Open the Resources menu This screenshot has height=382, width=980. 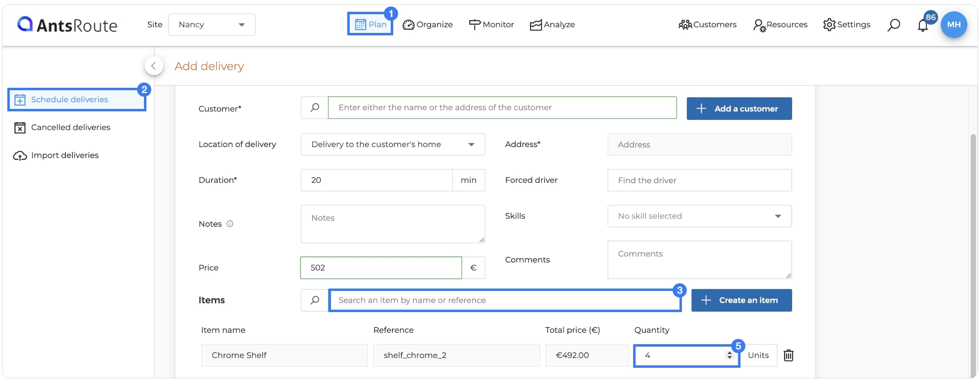pyautogui.click(x=780, y=25)
